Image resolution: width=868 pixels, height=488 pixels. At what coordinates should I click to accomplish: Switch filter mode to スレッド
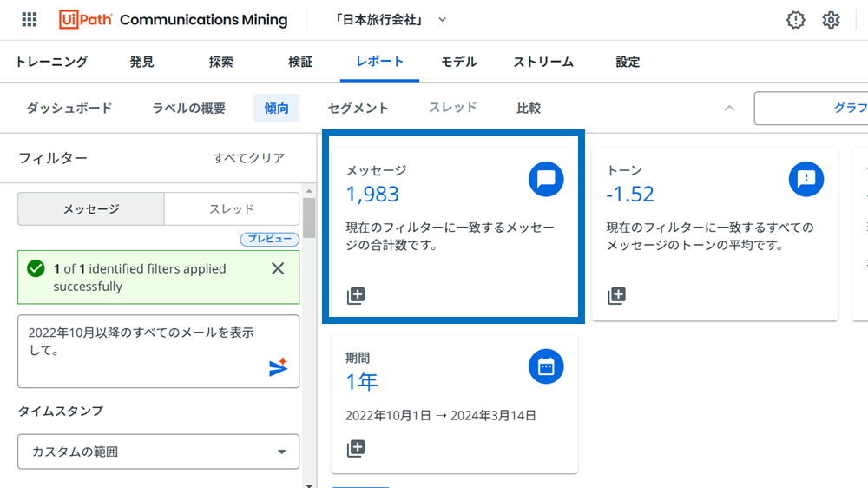[232, 209]
